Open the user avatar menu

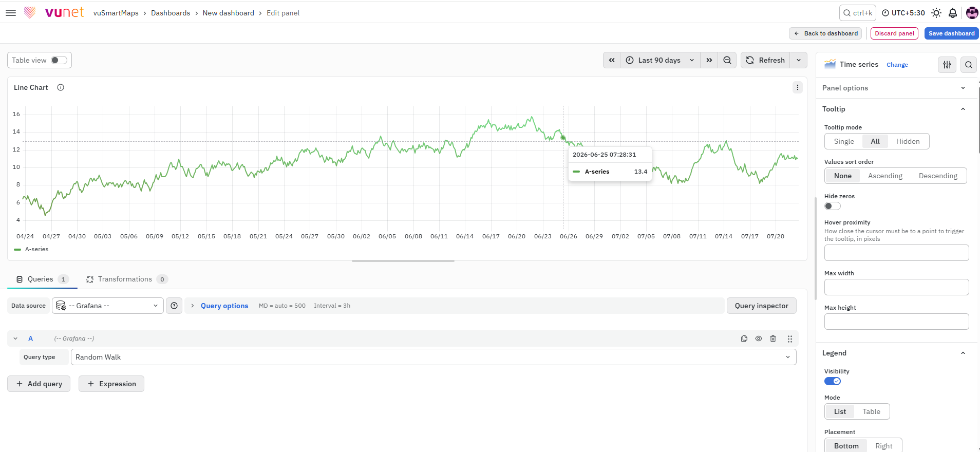[972, 13]
